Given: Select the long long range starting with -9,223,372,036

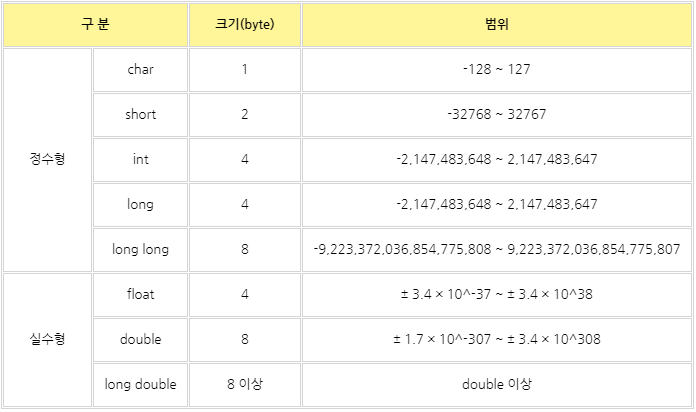Looking at the screenshot, I should 496,249.
